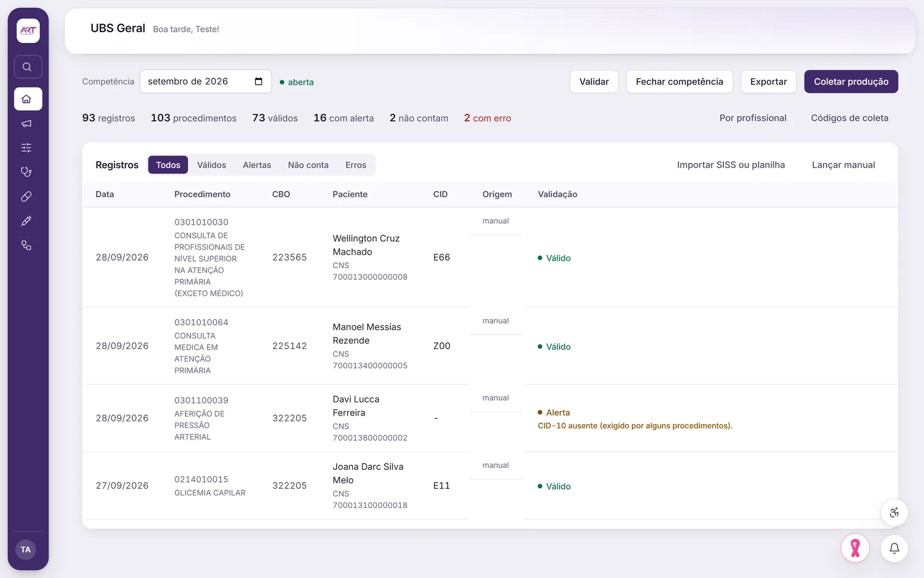Switch to the Erros tab
Image resolution: width=924 pixels, height=578 pixels.
pos(356,165)
